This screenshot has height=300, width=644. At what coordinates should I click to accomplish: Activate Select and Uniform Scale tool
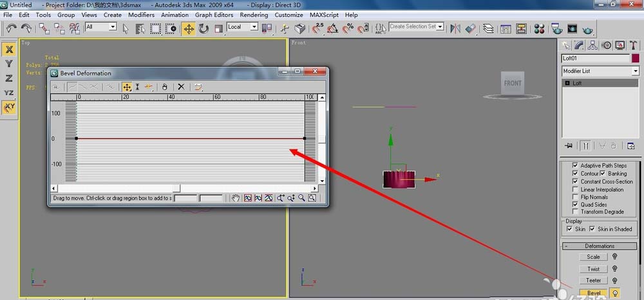point(218,29)
